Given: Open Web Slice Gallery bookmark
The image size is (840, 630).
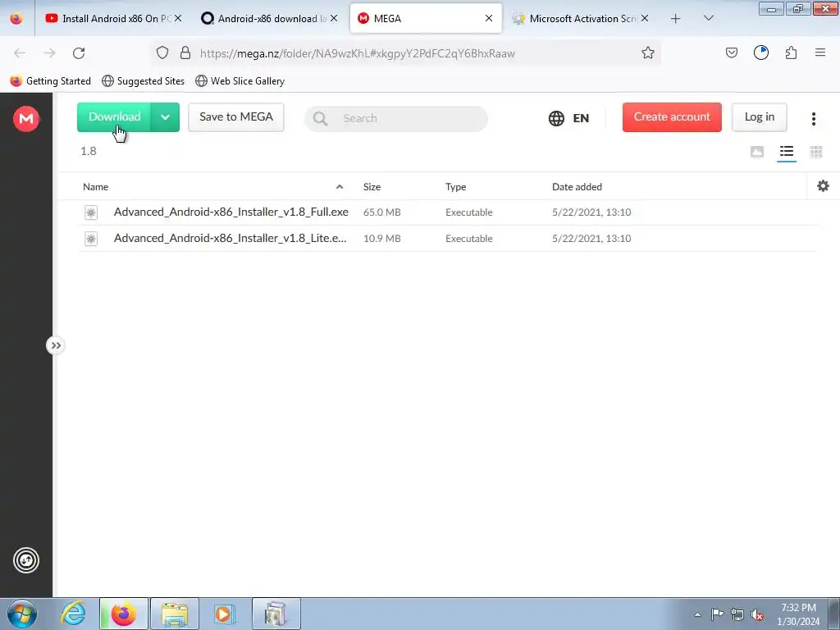Looking at the screenshot, I should click(x=240, y=81).
